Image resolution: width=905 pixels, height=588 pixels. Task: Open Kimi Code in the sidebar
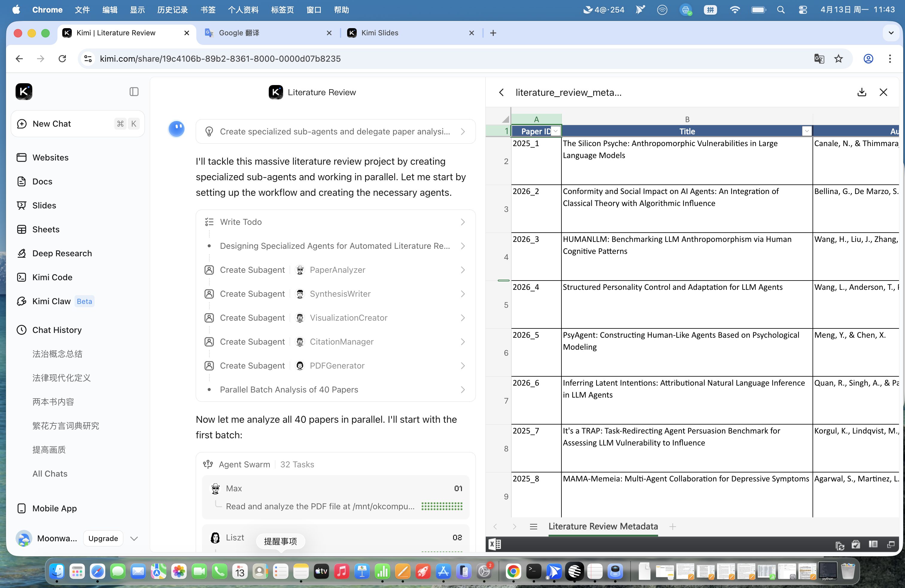coord(52,277)
